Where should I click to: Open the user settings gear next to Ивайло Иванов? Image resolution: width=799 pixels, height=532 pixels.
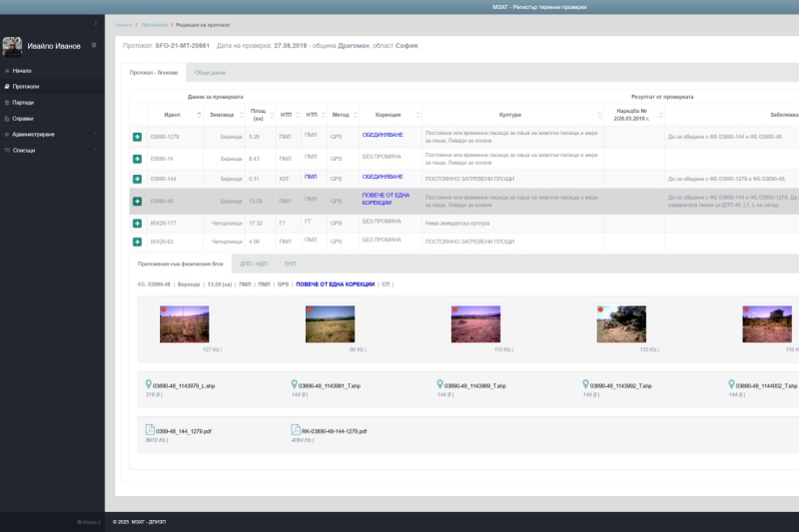click(94, 45)
